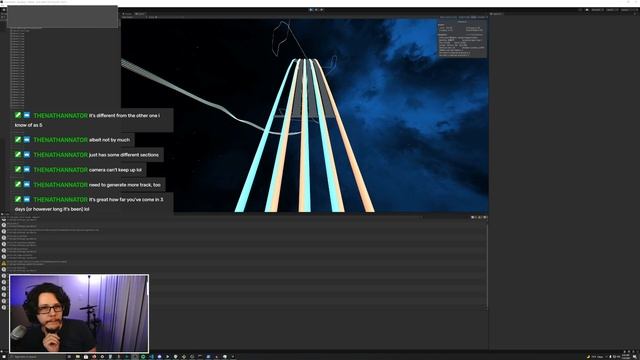Open File Explorer from the taskbar
The image size is (640, 360).
coord(78,357)
